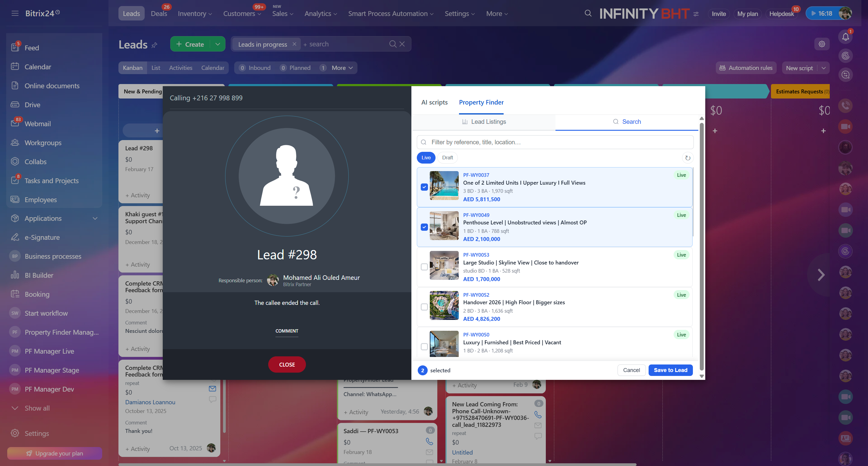Image resolution: width=868 pixels, height=466 pixels.
Task: Open the Kanban settings gear icon
Action: click(822, 44)
